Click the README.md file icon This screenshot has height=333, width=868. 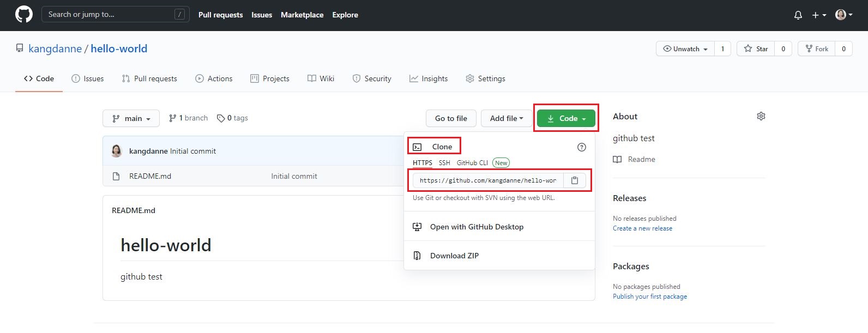[116, 176]
